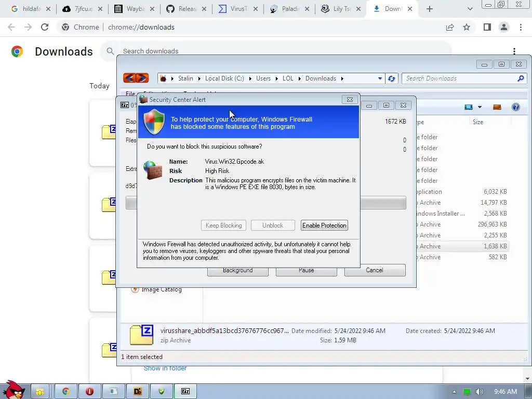This screenshot has width=532, height=399.
Task: Show hidden system tray icons arrow
Action: [454, 392]
